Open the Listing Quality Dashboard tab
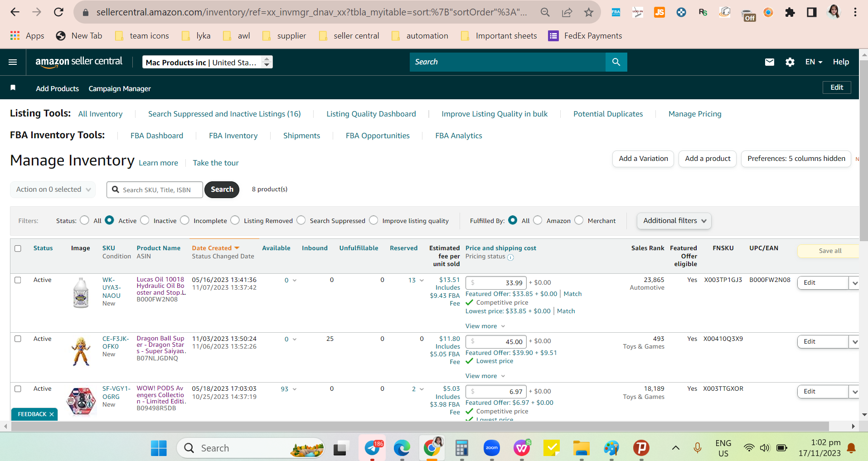This screenshot has height=461, width=868. pyautogui.click(x=371, y=114)
